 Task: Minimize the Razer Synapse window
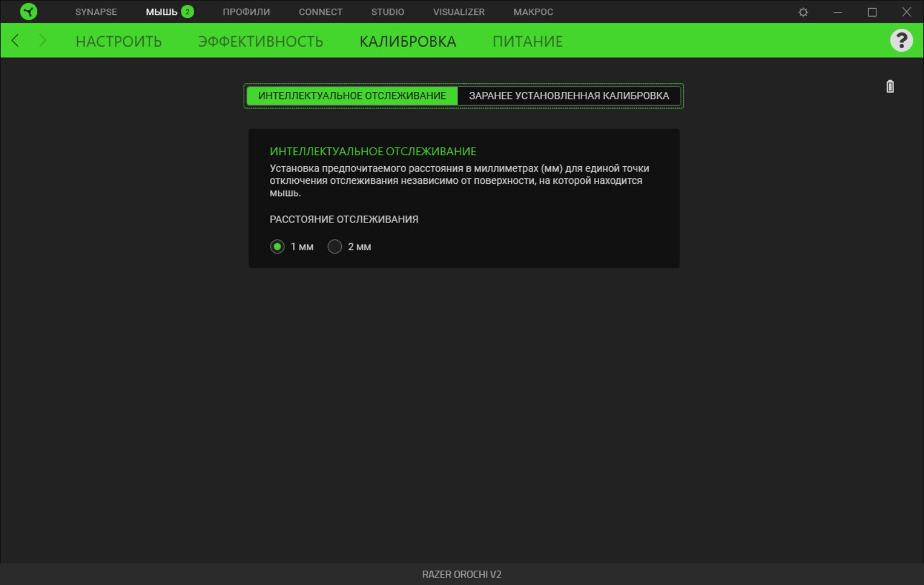coord(838,12)
